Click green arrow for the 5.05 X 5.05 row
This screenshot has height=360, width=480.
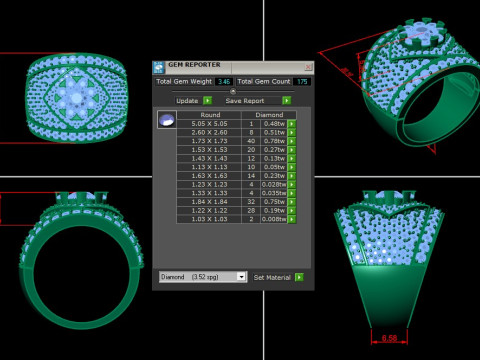pyautogui.click(x=292, y=124)
